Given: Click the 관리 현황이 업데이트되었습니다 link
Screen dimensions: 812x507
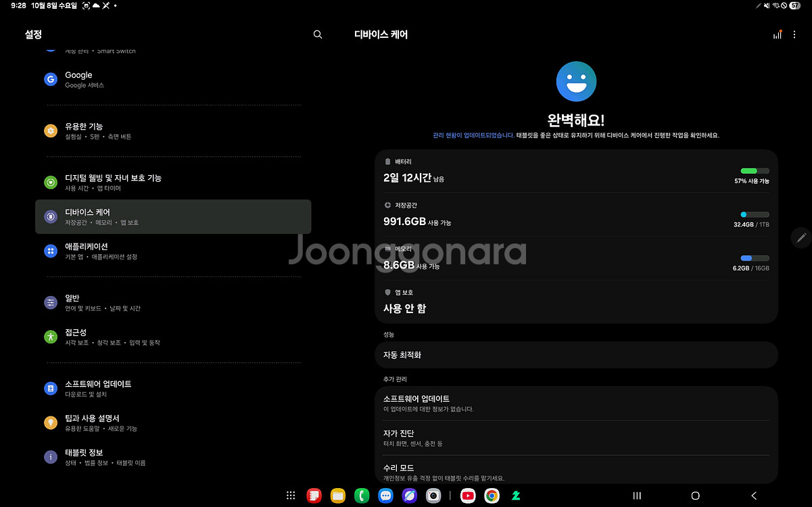Looking at the screenshot, I should point(473,135).
